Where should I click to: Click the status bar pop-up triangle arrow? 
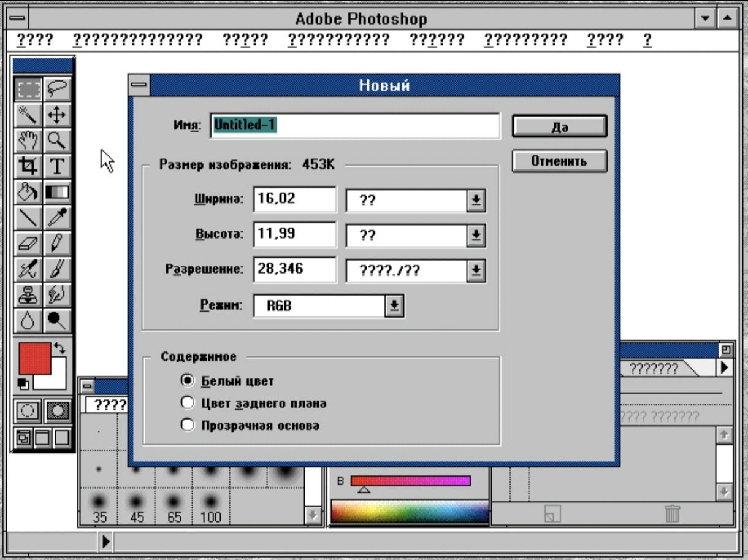[x=106, y=542]
